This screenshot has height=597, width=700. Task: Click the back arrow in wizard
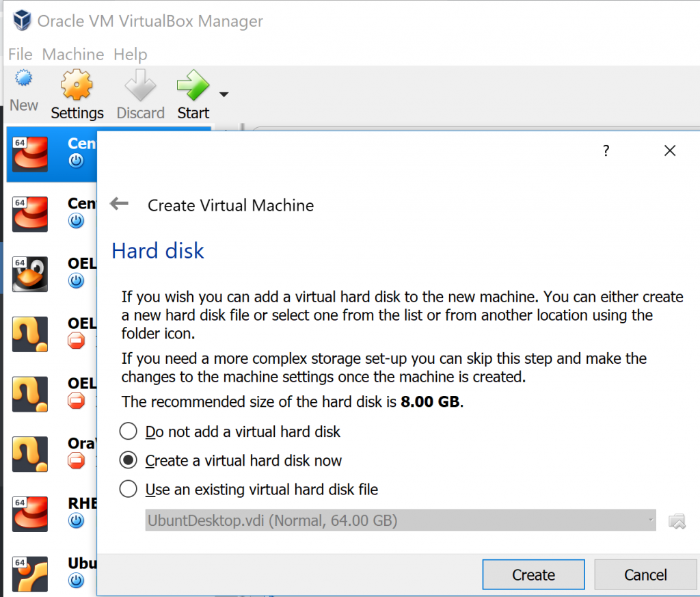[120, 204]
